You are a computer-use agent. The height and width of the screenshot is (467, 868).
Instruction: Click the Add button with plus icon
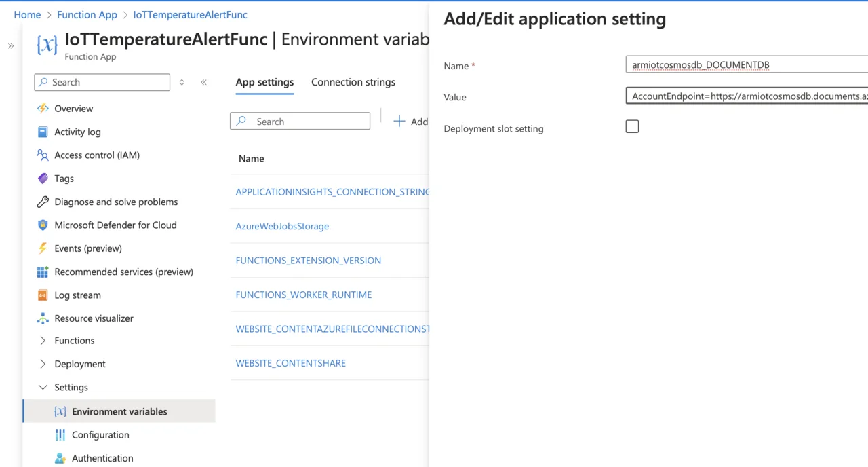[411, 122]
